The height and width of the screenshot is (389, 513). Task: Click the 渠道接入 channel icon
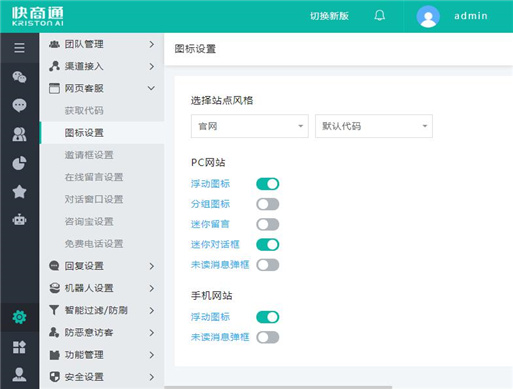[x=54, y=66]
